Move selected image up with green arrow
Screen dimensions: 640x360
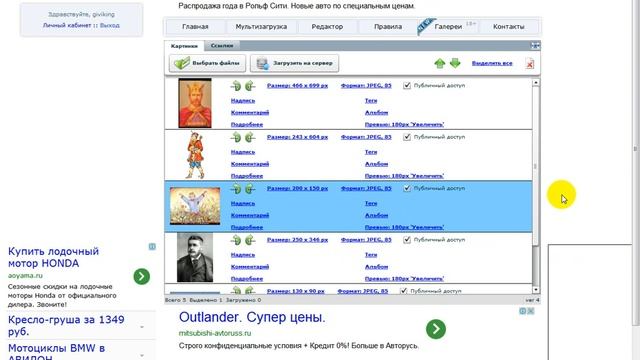tap(440, 63)
